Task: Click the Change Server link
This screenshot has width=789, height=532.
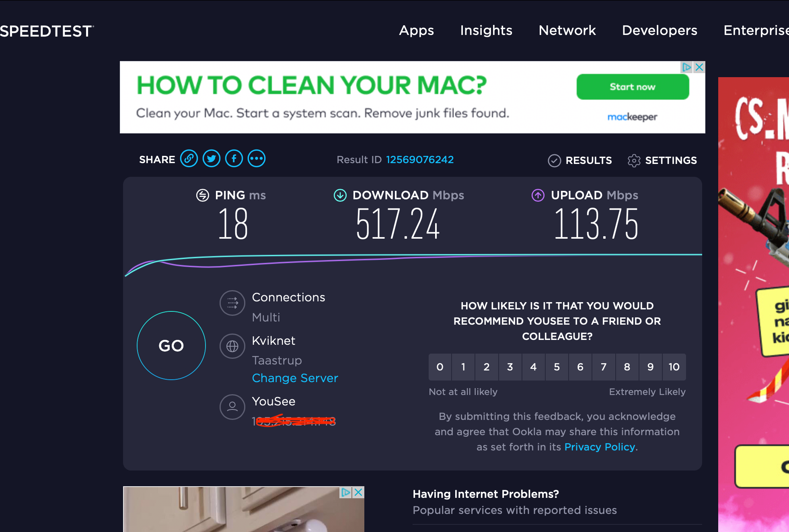Action: coord(295,378)
